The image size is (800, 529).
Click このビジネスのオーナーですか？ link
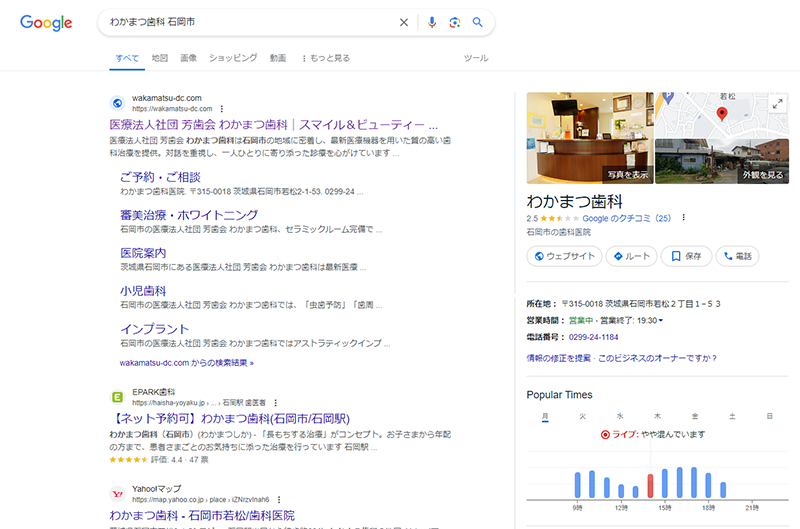657,358
